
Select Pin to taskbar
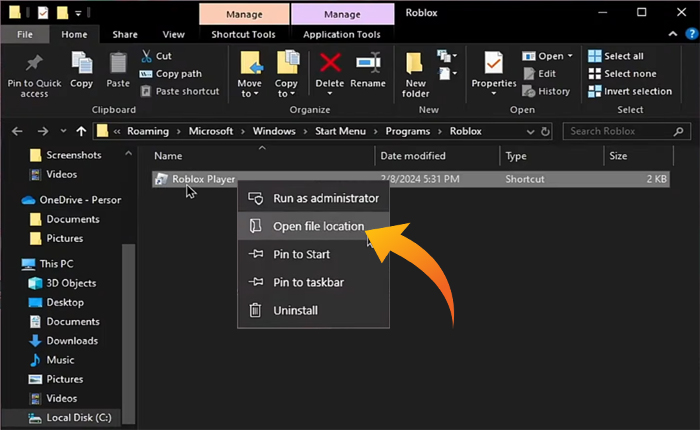click(313, 282)
